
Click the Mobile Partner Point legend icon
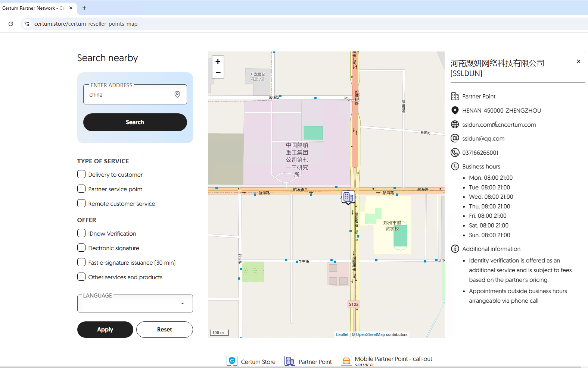[x=346, y=361]
